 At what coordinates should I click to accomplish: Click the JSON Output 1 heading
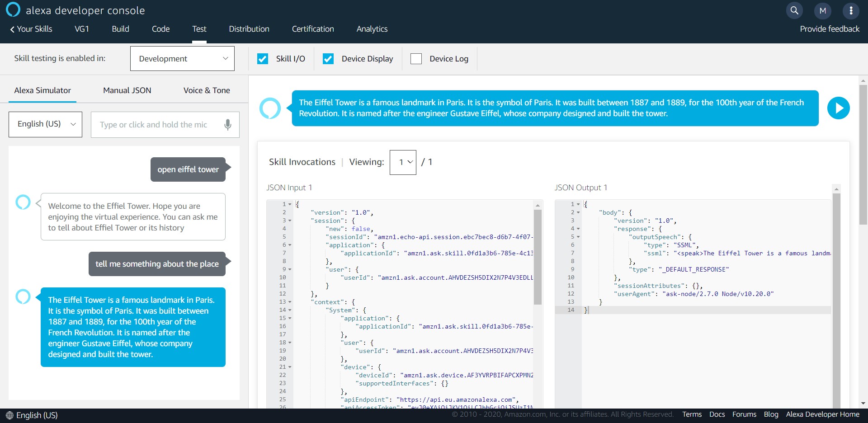point(581,188)
